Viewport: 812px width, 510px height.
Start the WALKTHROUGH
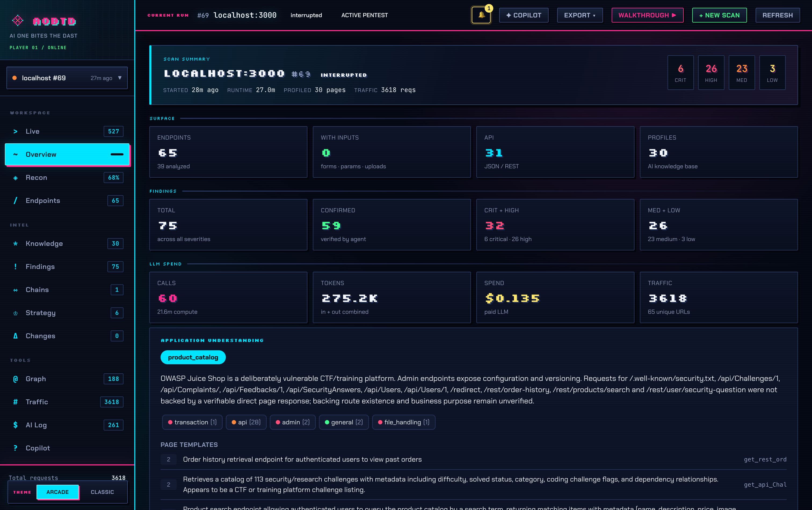pyautogui.click(x=647, y=15)
